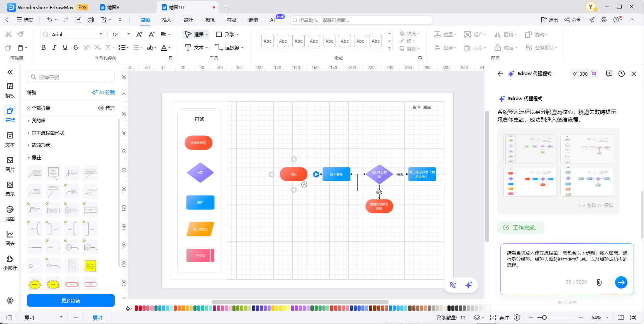Open the Arial font family dropdown
This screenshot has width=644, height=324.
[72, 34]
